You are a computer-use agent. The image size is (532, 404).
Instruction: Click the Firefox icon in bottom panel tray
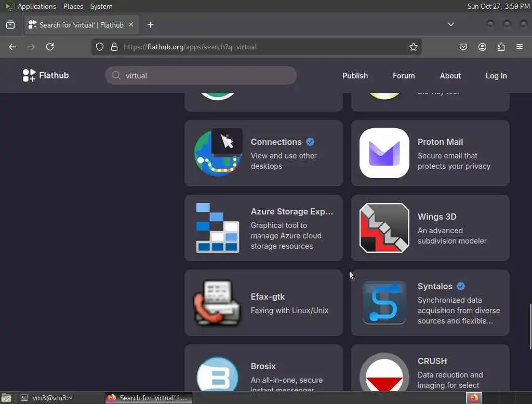click(474, 398)
